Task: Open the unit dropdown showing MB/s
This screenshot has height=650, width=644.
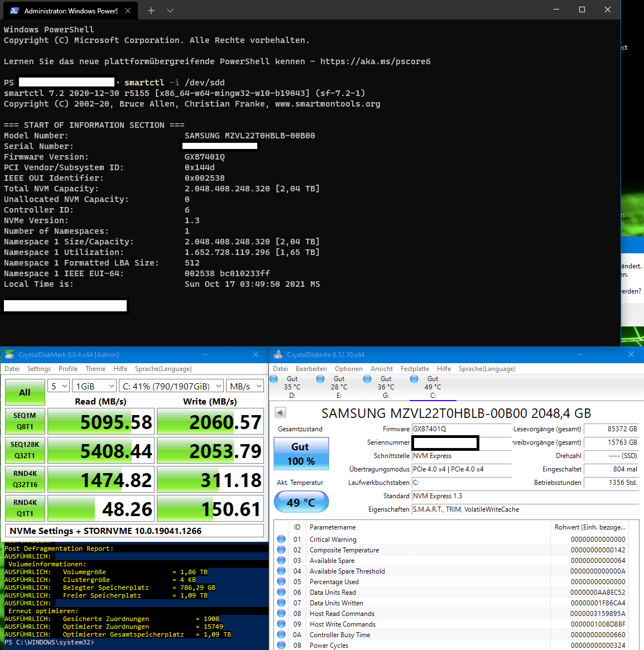Action: pyautogui.click(x=244, y=386)
